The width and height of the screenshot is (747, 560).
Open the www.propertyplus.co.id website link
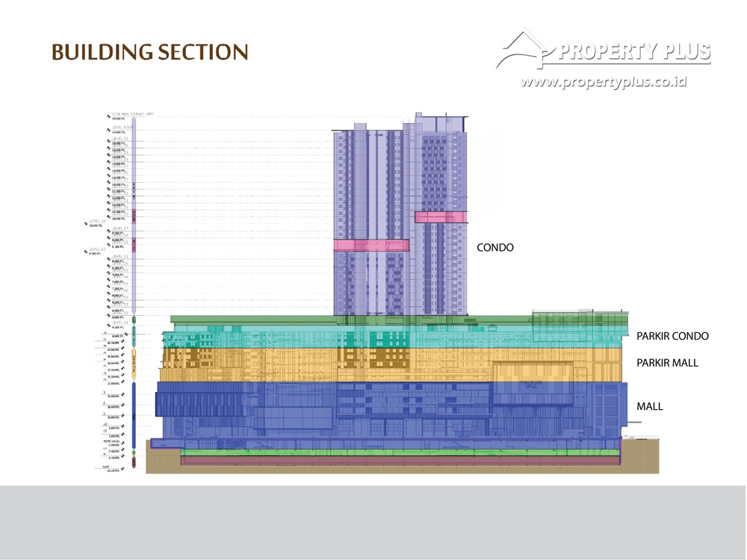coord(603,82)
